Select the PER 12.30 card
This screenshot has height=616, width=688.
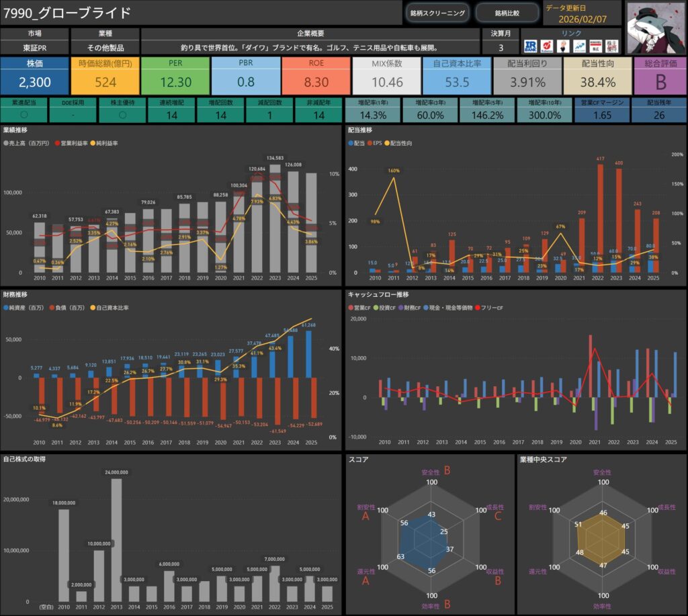(x=175, y=75)
